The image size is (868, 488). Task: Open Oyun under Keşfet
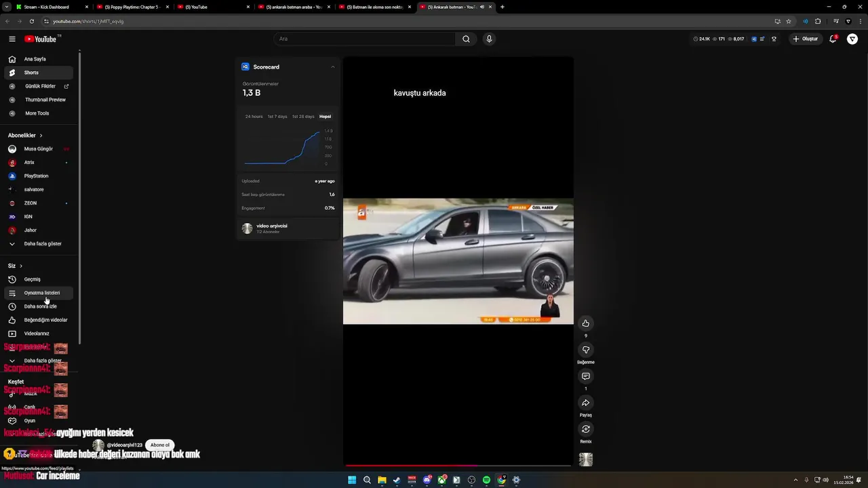pyautogui.click(x=39, y=420)
